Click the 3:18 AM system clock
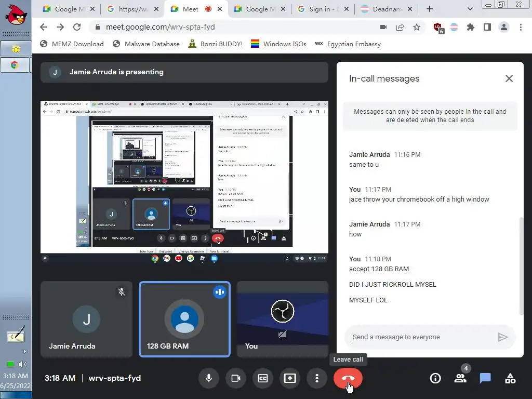Image resolution: width=532 pixels, height=399 pixels. (16, 376)
